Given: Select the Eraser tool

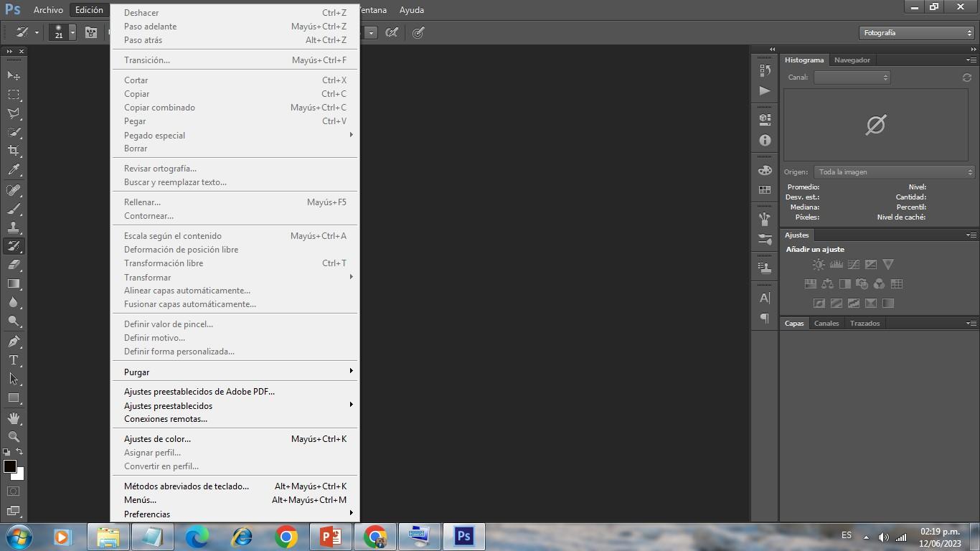Looking at the screenshot, I should click(14, 265).
